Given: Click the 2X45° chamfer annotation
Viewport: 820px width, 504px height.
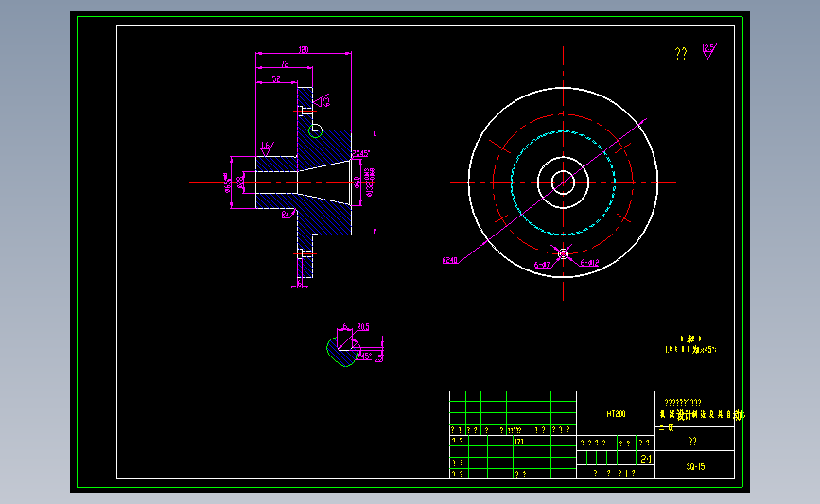Looking at the screenshot, I should 361,154.
